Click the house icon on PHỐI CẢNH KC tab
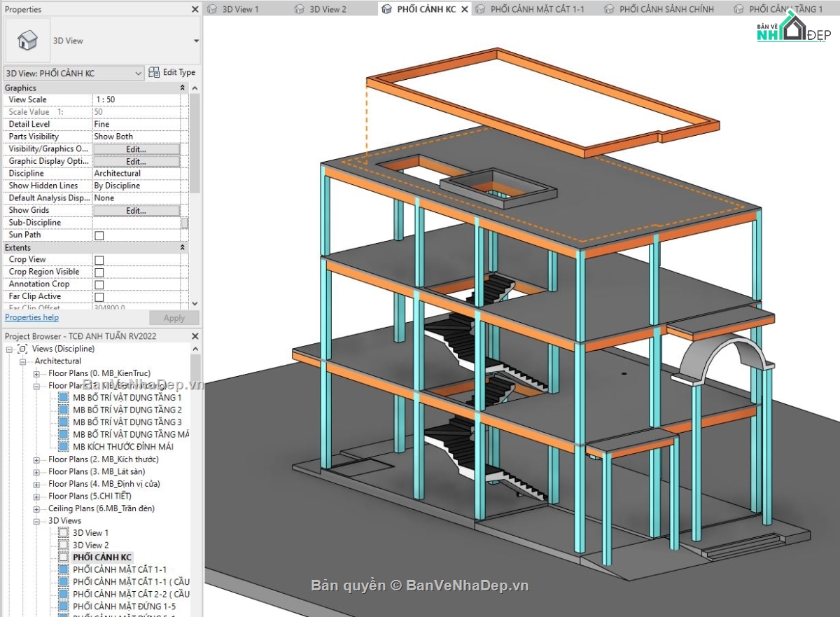 point(386,9)
